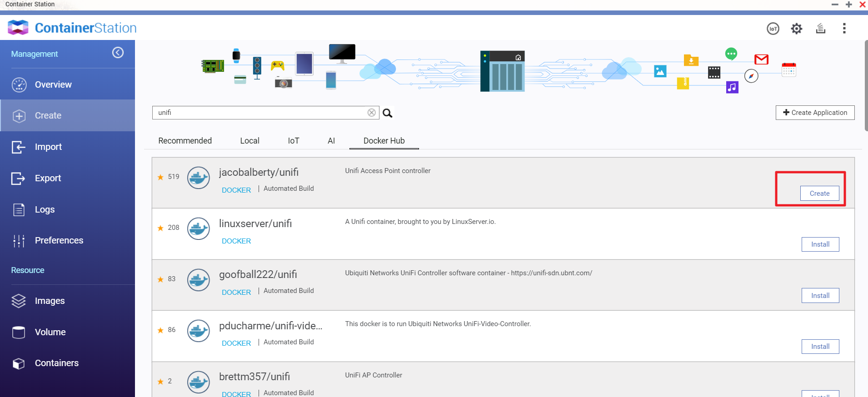
Task: Go to Import in sidebar
Action: (48, 147)
